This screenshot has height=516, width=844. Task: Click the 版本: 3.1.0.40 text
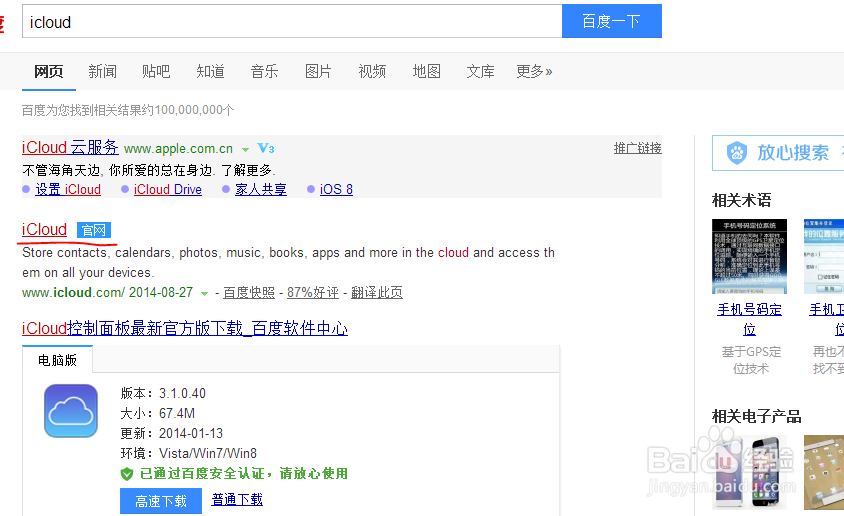point(163,393)
